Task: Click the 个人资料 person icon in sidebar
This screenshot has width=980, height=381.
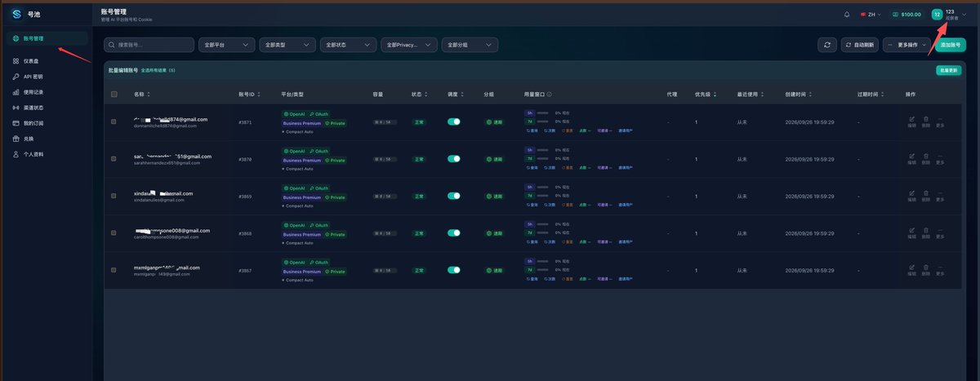Action: coord(16,154)
